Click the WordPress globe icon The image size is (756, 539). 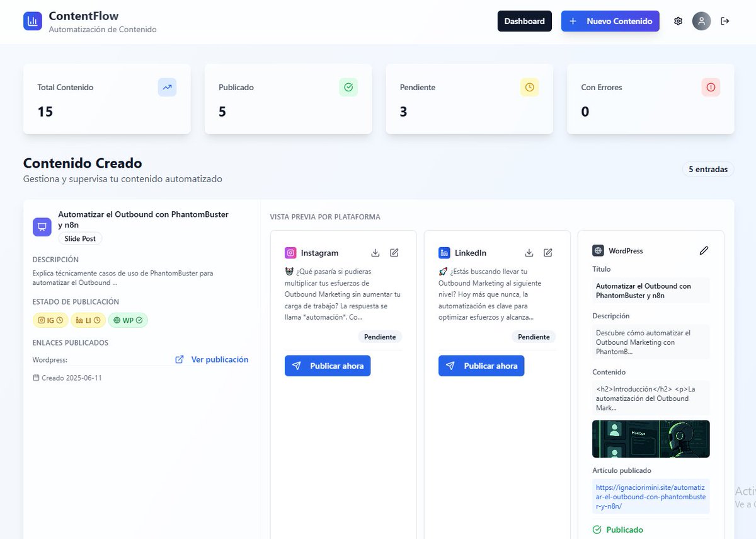pyautogui.click(x=598, y=250)
